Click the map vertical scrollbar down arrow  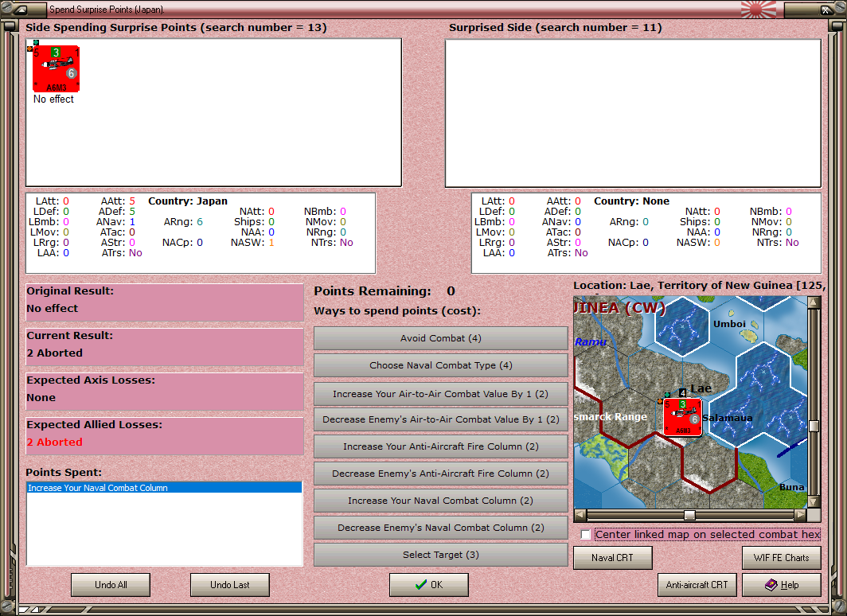[x=814, y=502]
